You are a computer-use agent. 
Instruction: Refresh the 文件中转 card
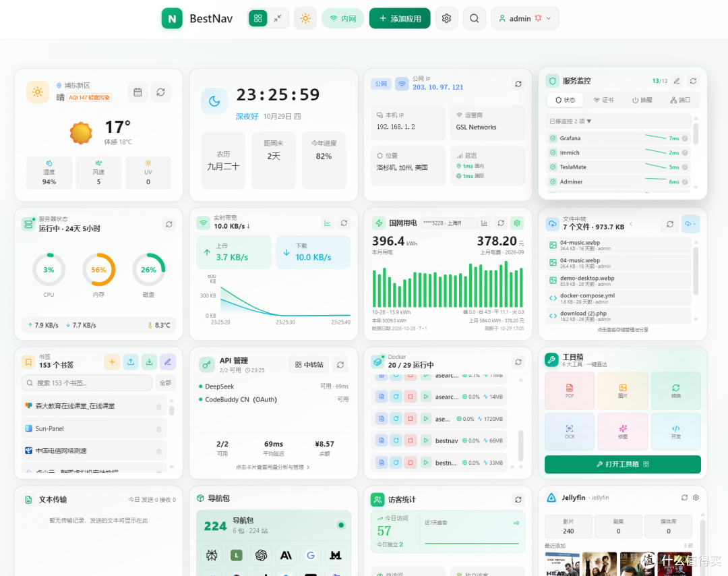pyautogui.click(x=670, y=224)
